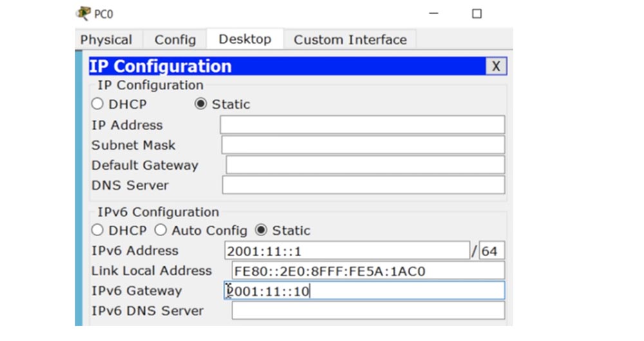This screenshot has width=644, height=341.
Task: Open the Custom Interface tab
Action: (350, 40)
